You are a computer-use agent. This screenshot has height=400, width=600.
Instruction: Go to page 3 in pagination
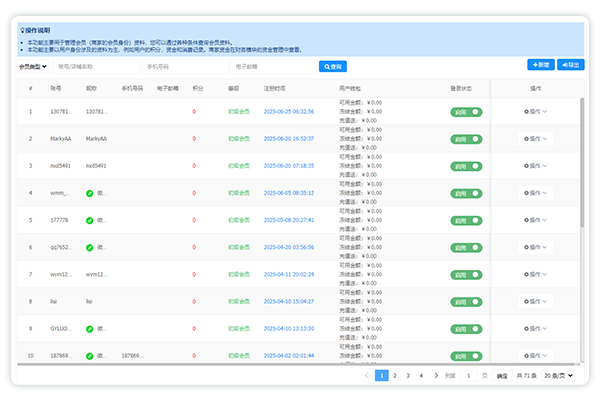[x=408, y=376]
